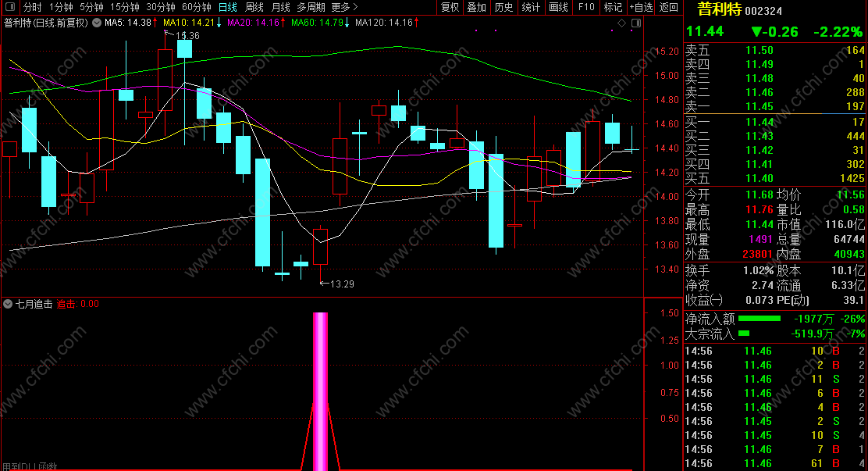Click the MA10: 14.21 label
The width and height of the screenshot is (868, 471).
pyautogui.click(x=189, y=23)
